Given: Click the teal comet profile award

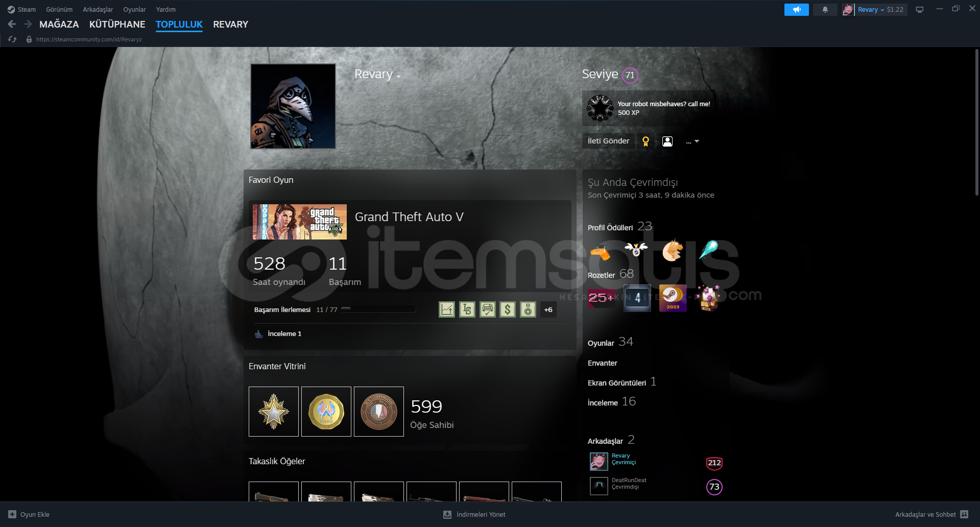Looking at the screenshot, I should coord(709,250).
